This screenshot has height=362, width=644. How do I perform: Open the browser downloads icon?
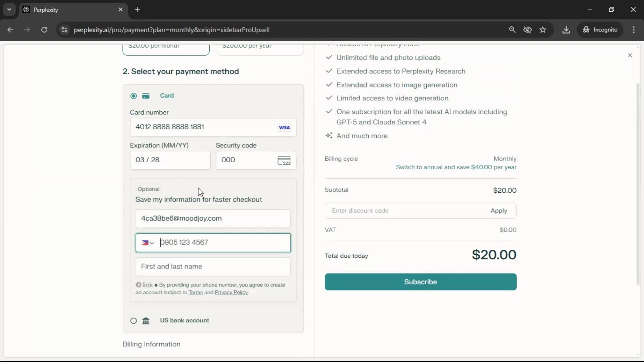(566, 30)
